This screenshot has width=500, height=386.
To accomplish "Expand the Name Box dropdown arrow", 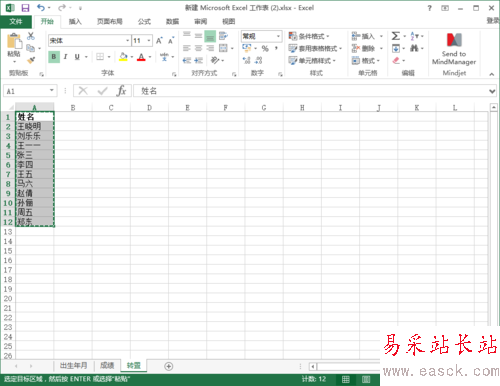I will coord(52,90).
